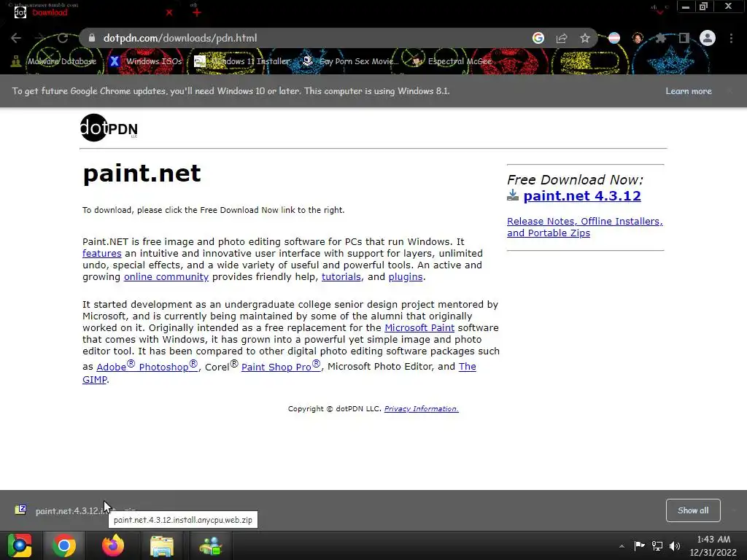Click the striped flag extension icon
Viewport: 747px width, 560px height.
pyautogui.click(x=614, y=38)
